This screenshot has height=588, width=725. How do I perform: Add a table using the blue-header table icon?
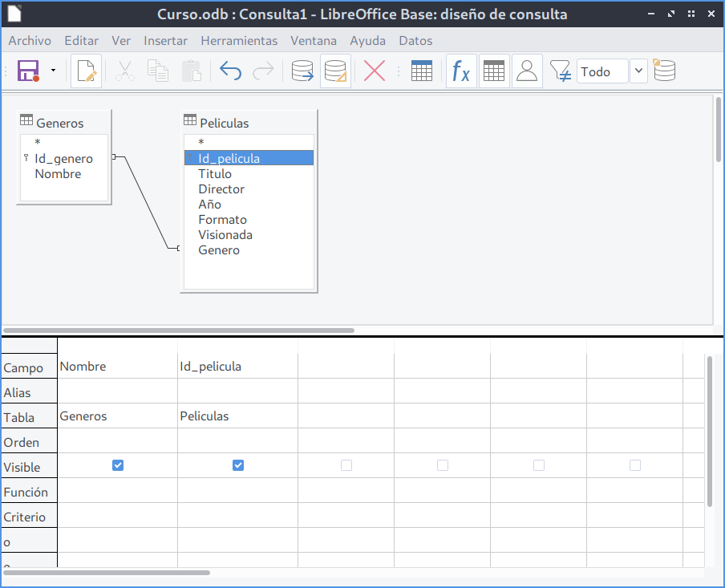(422, 71)
